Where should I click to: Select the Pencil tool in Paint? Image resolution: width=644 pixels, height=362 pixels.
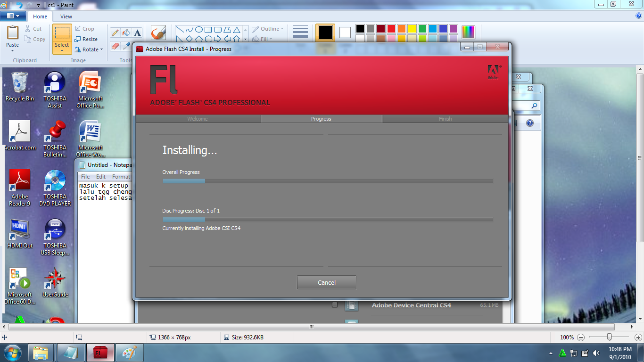pyautogui.click(x=115, y=32)
